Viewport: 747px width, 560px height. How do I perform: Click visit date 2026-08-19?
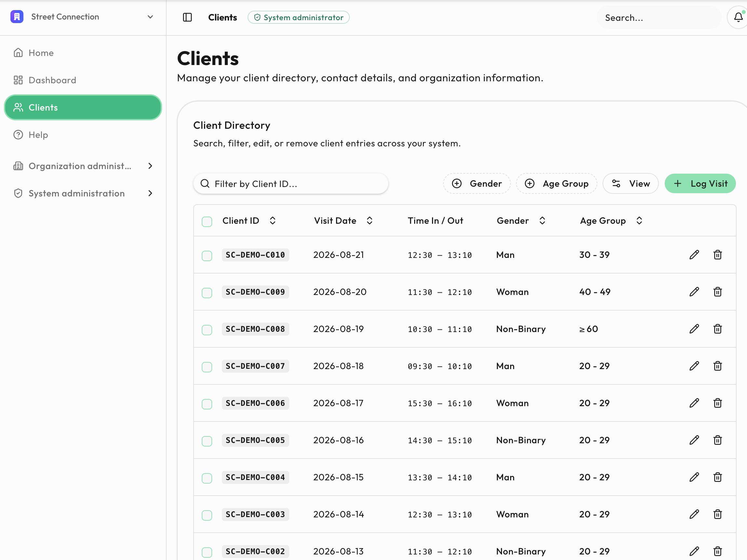(338, 329)
